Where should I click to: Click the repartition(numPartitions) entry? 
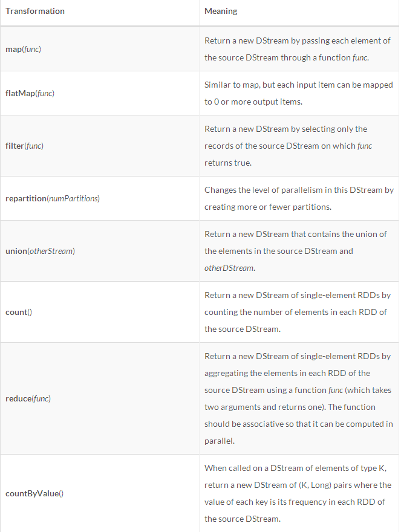coord(53,198)
